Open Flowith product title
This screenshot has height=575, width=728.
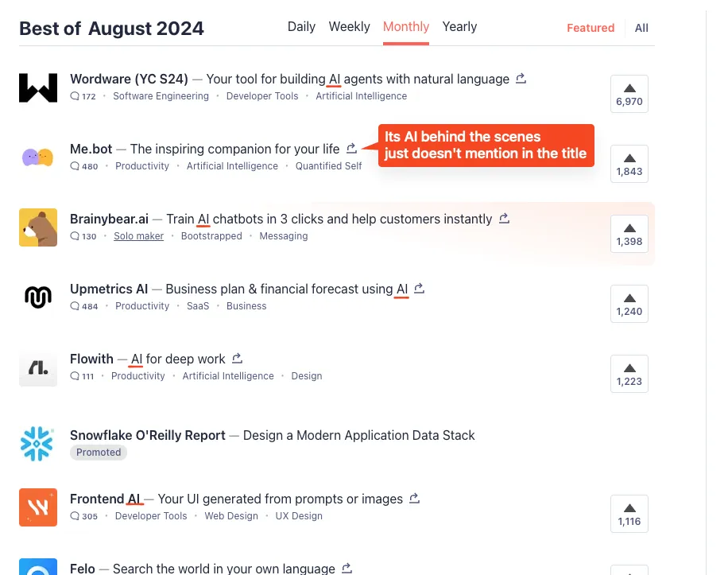point(91,359)
